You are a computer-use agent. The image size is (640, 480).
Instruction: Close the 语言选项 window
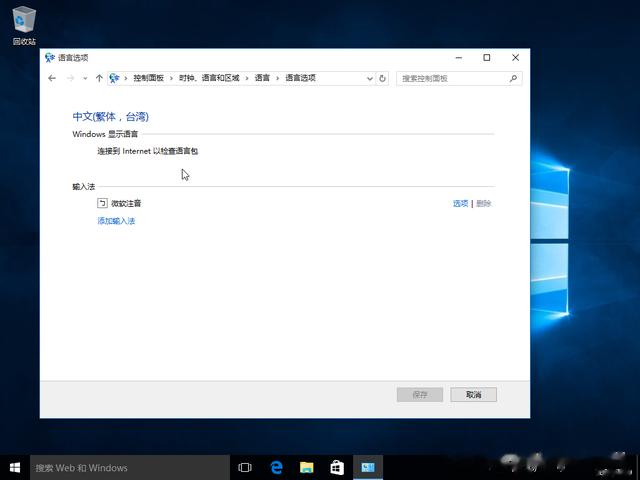[x=516, y=58]
